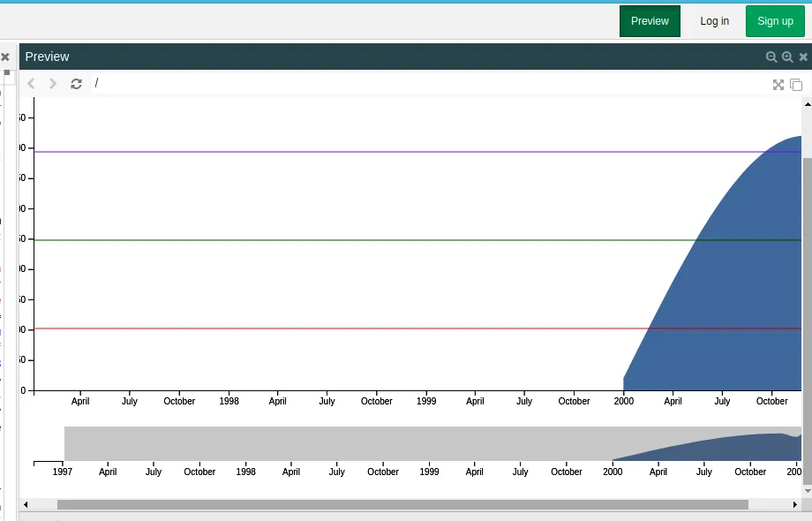Click the 1999 label on main axis

tap(426, 402)
